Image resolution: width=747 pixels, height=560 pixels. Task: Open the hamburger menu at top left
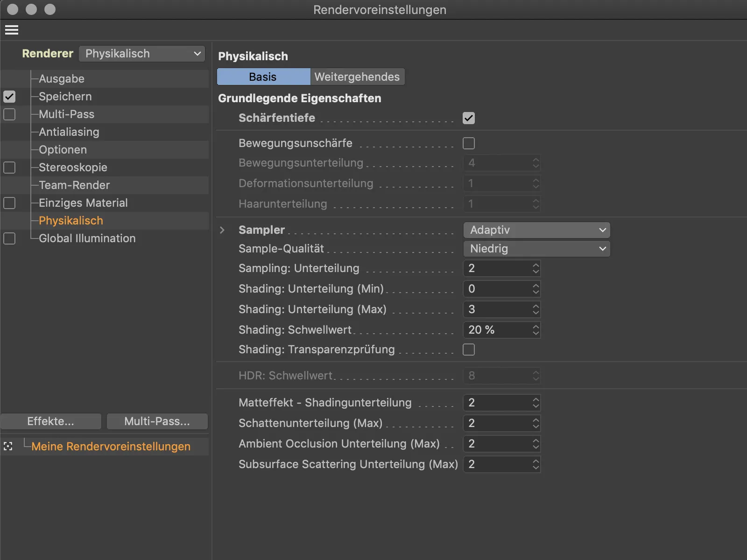click(x=11, y=29)
